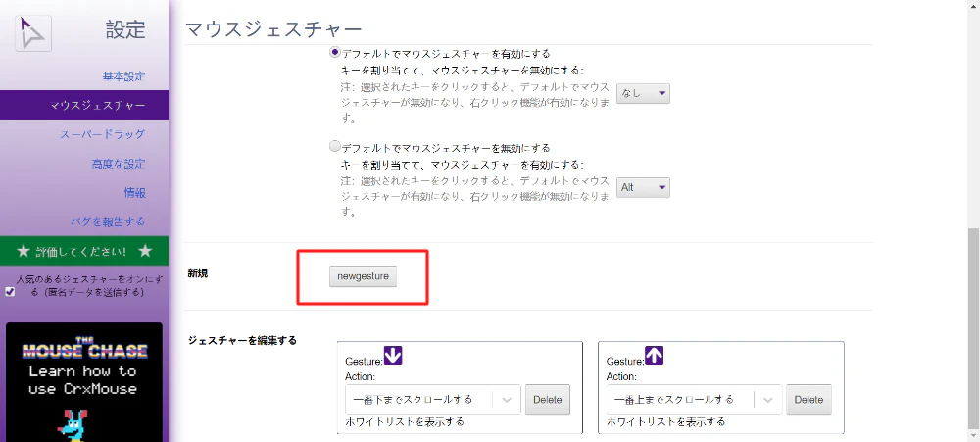The height and width of the screenshot is (442, 980).
Task: Click the right star in the rating banner
Action: pos(145,251)
